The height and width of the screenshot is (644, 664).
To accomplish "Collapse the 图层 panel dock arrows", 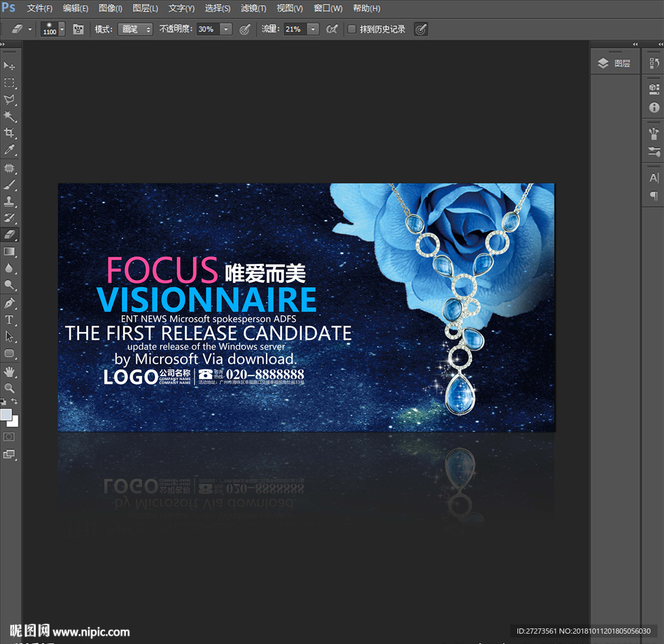I will tap(635, 44).
